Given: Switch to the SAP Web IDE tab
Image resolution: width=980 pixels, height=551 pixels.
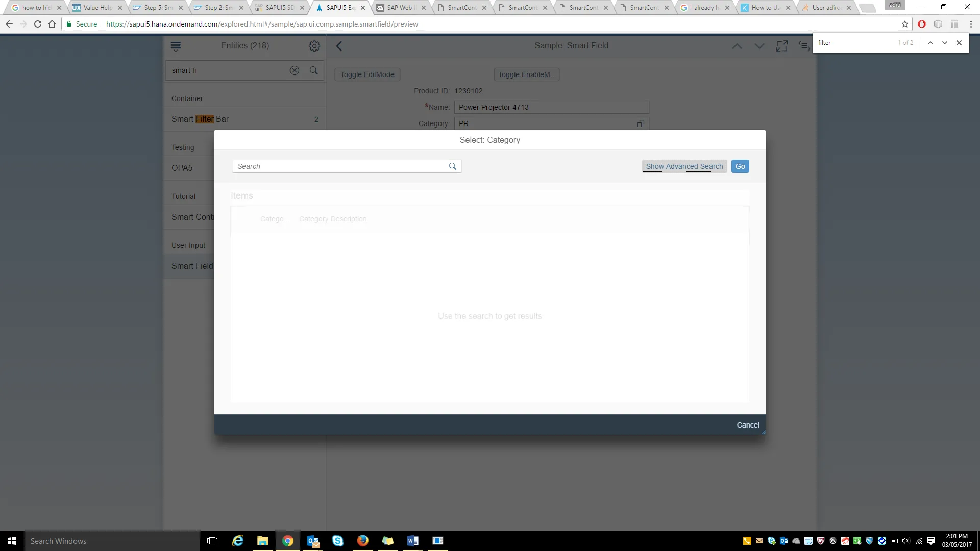Looking at the screenshot, I should point(399,8).
